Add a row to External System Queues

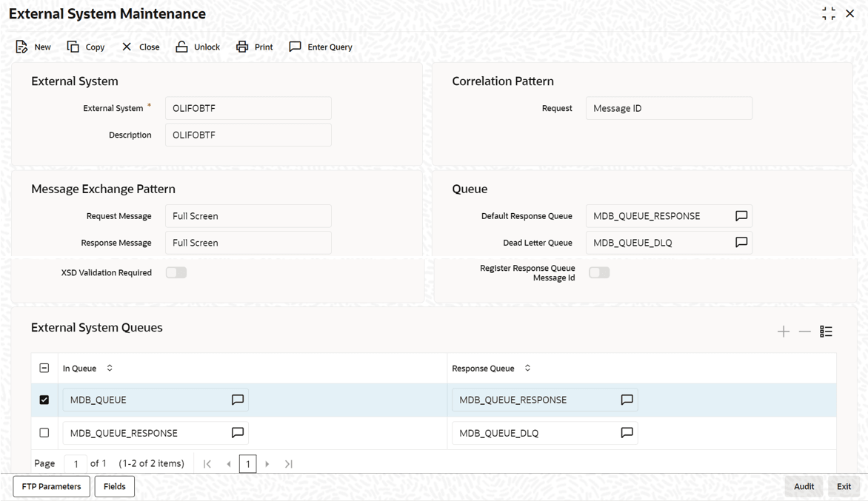tap(784, 332)
